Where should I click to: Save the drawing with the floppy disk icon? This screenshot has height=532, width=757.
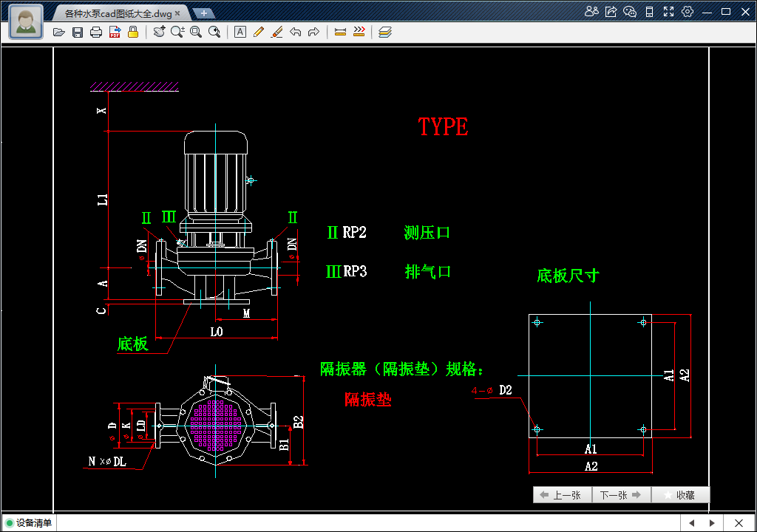coord(78,32)
